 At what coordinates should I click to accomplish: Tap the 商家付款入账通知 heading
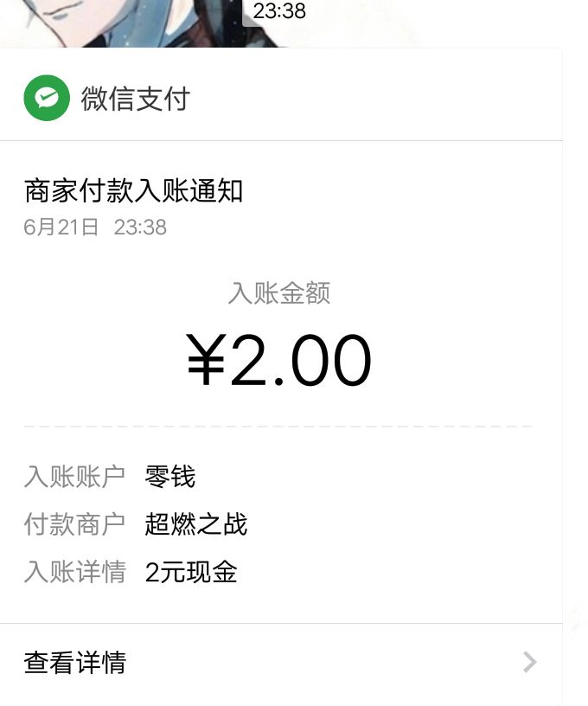tap(133, 190)
